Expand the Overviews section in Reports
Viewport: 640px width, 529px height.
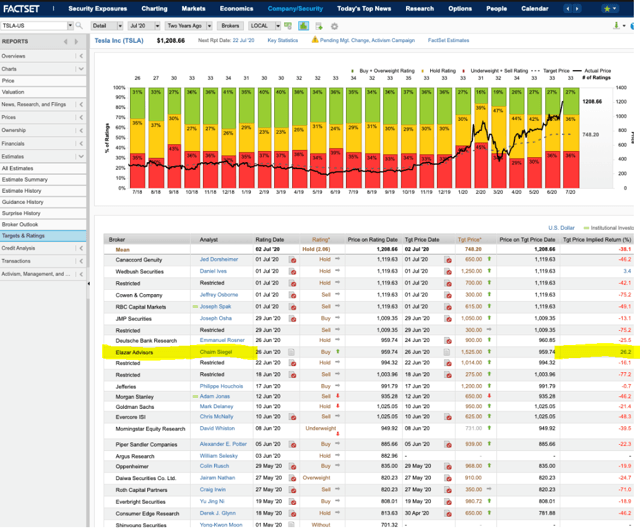[x=81, y=56]
